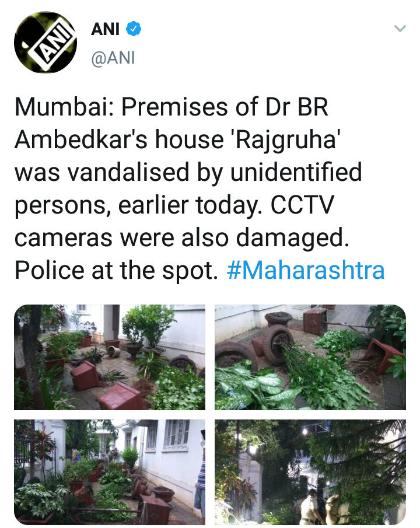
Task: Open the ANI display name link
Action: point(105,29)
